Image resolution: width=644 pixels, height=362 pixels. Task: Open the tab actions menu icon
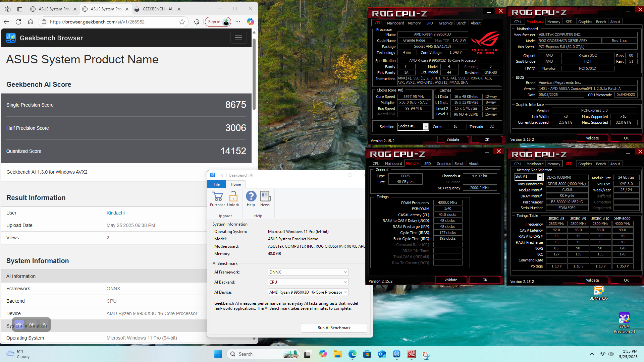click(x=20, y=9)
